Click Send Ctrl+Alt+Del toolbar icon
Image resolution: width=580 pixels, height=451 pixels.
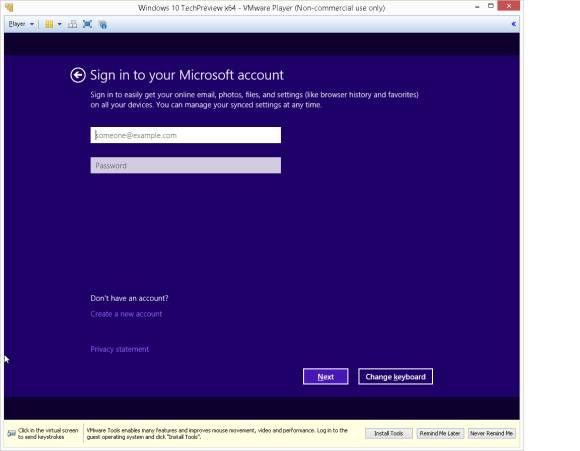pos(72,24)
